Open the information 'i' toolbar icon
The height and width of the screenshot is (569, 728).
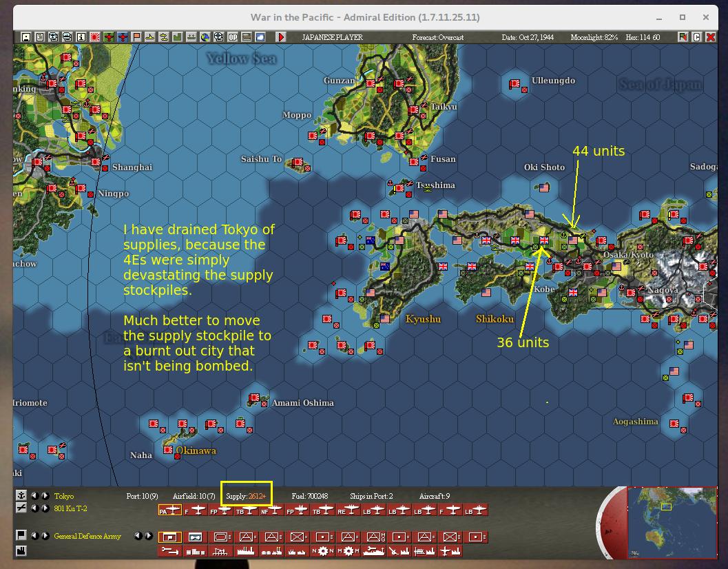[81, 37]
